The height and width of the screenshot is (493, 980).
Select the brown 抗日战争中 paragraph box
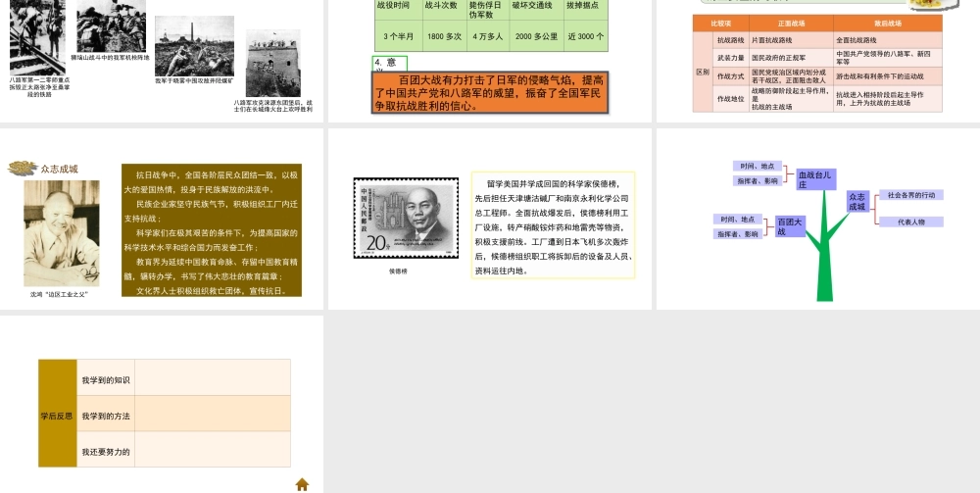212,230
